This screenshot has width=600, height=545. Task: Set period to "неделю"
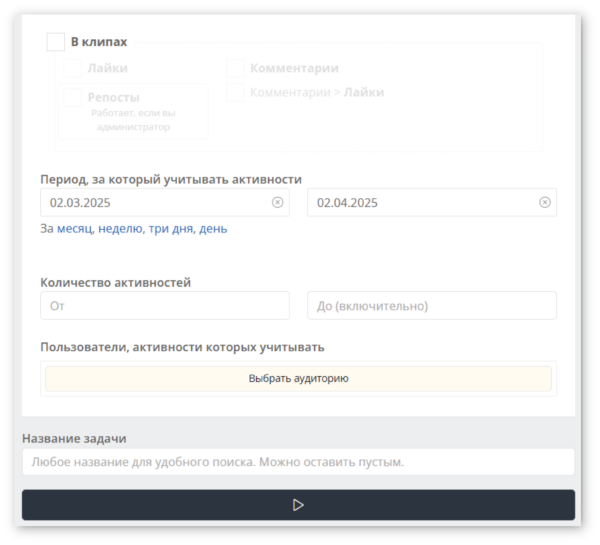[121, 228]
